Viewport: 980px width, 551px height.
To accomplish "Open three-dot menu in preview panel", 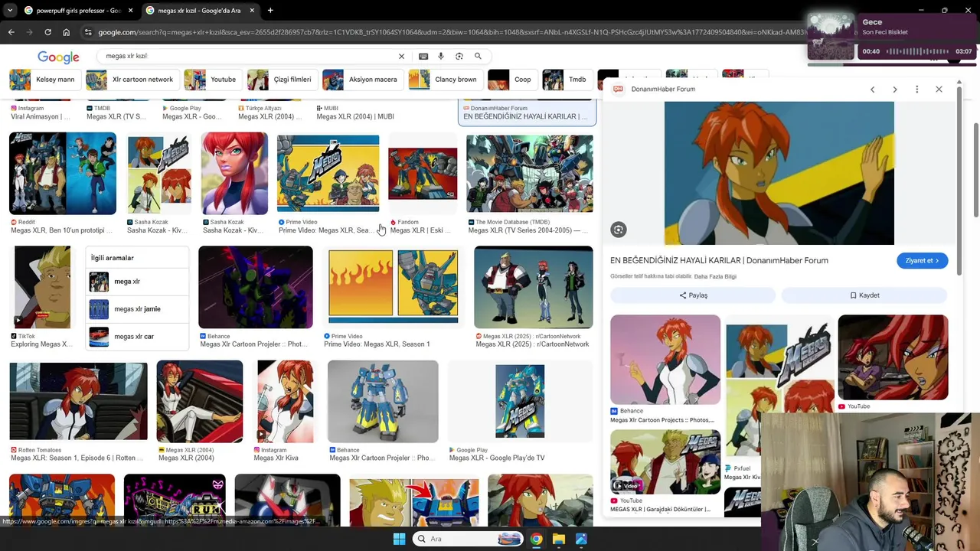I will (x=916, y=90).
